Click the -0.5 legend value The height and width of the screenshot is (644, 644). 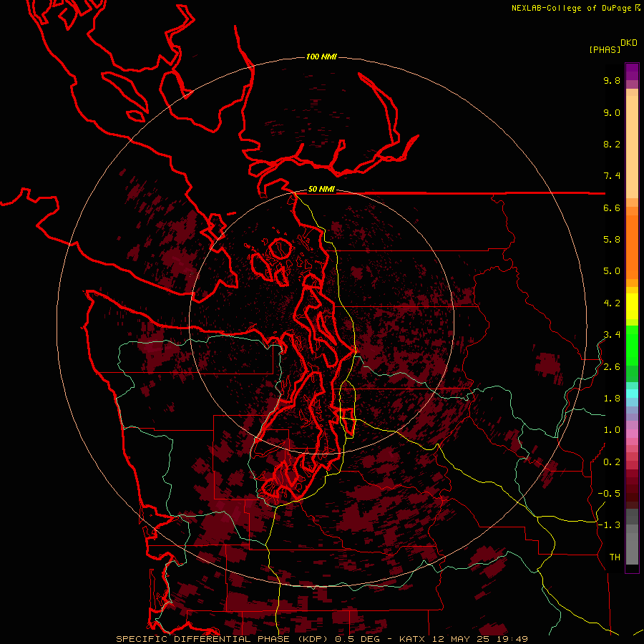point(609,494)
